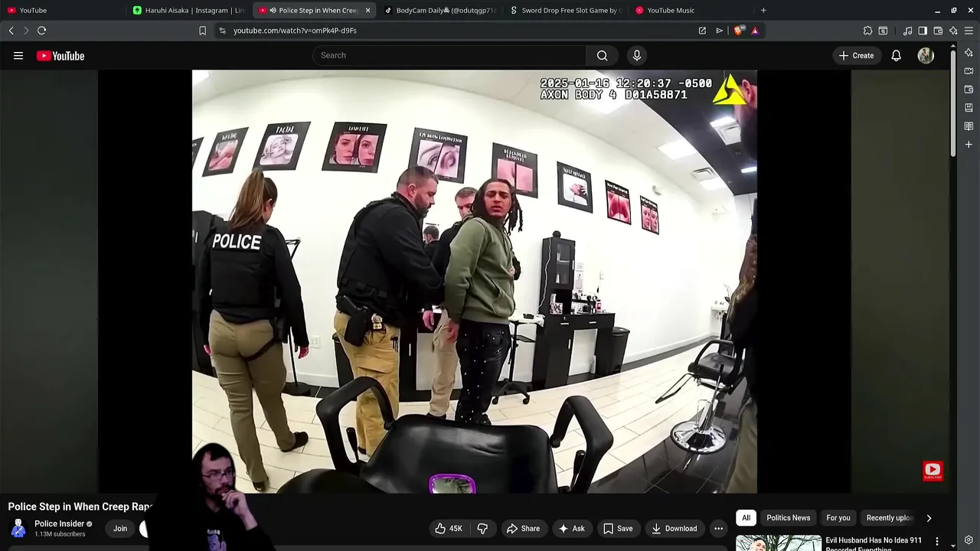The width and height of the screenshot is (980, 551).
Task: Open site settings icon beside URL
Action: pyautogui.click(x=222, y=31)
